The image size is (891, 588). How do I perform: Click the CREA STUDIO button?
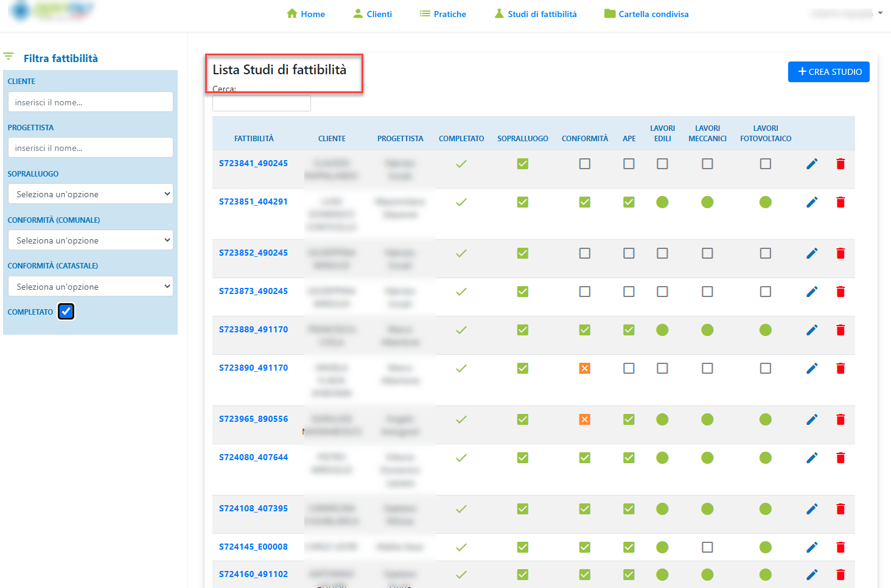coord(829,72)
